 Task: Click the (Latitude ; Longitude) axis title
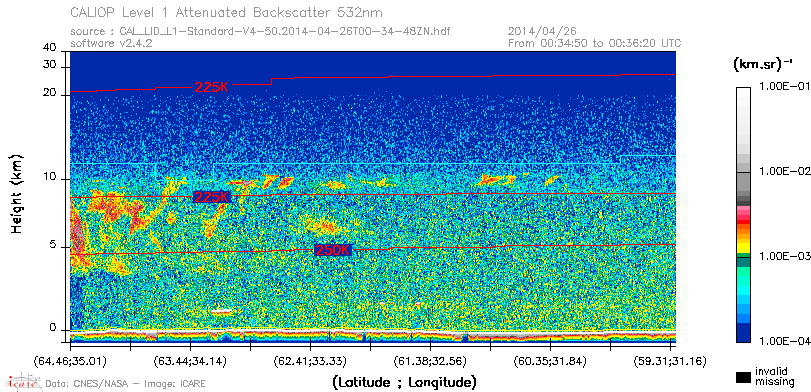click(404, 383)
